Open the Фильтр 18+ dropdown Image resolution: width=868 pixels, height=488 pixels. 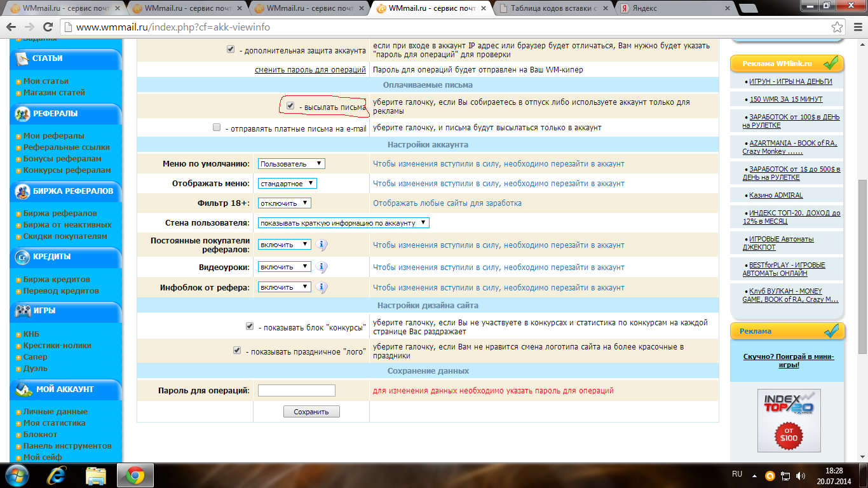tap(285, 203)
